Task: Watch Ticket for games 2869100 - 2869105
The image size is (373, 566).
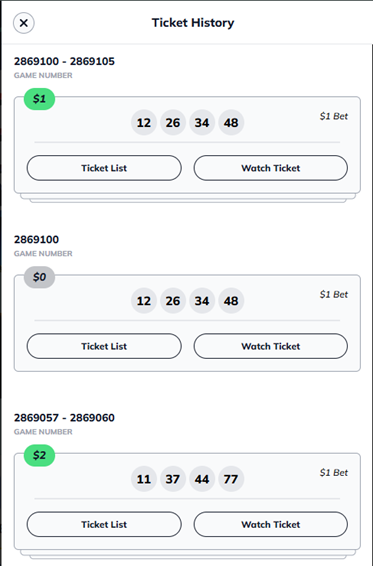Action: (270, 168)
